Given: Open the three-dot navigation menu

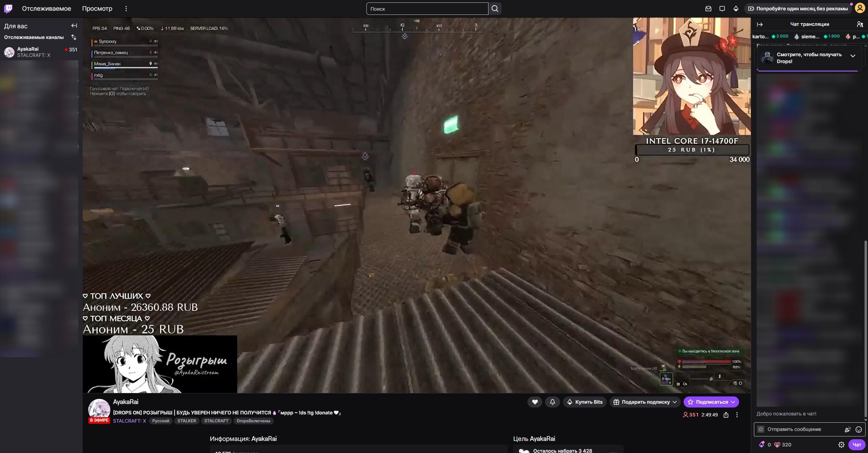Looking at the screenshot, I should (x=126, y=9).
